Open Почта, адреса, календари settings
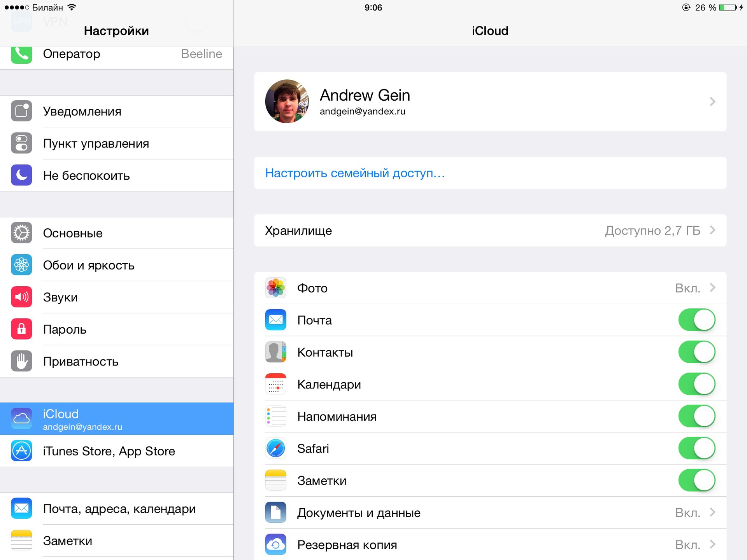 117,508
